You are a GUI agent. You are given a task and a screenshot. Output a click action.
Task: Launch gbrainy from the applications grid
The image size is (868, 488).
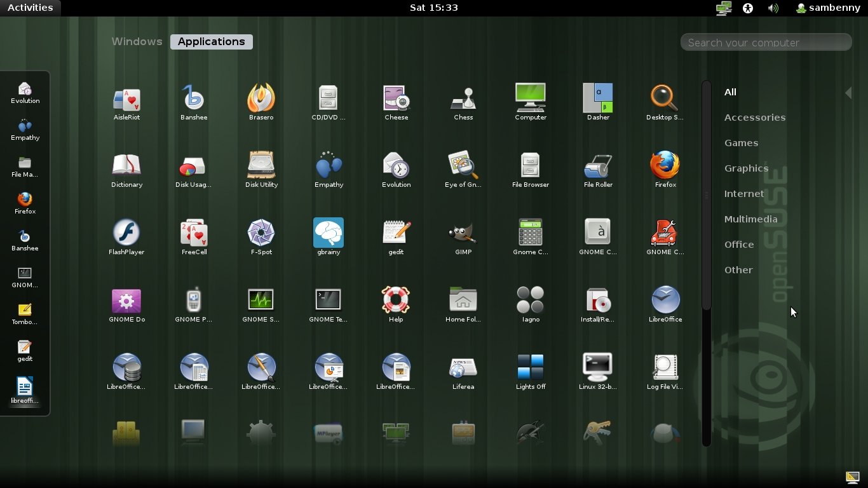pyautogui.click(x=329, y=233)
